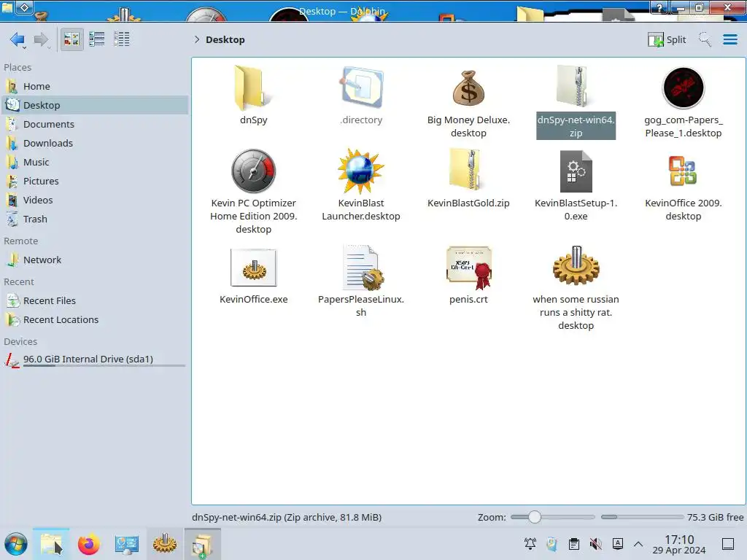
Task: Open Music in Places panel
Action: point(96,163)
